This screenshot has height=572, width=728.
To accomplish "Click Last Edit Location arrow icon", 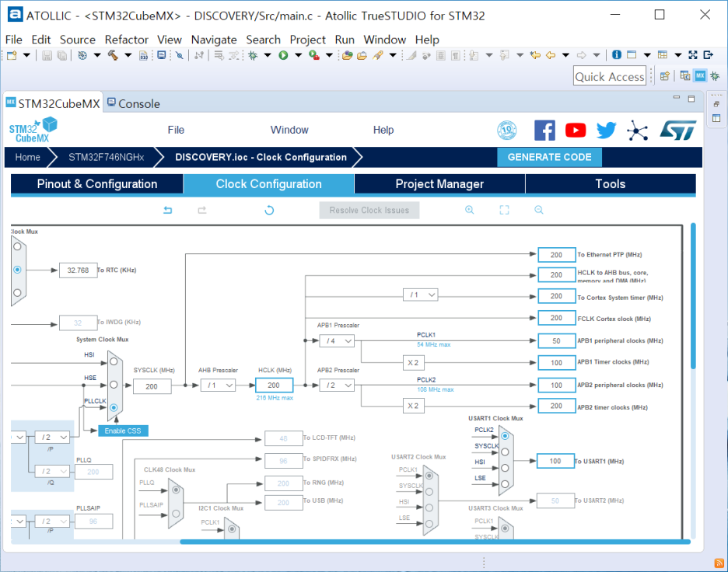I will coord(535,55).
